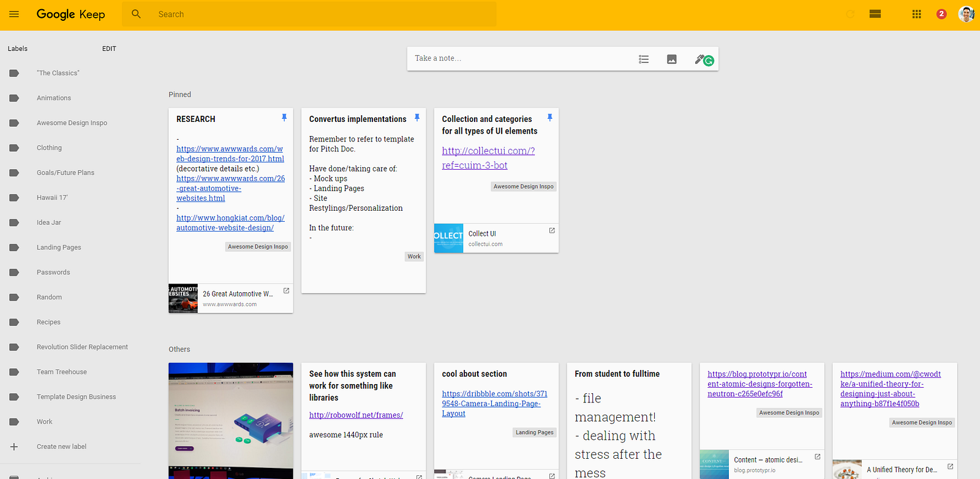Open external link icon for Collect UI
This screenshot has width=980, height=479.
click(552, 230)
